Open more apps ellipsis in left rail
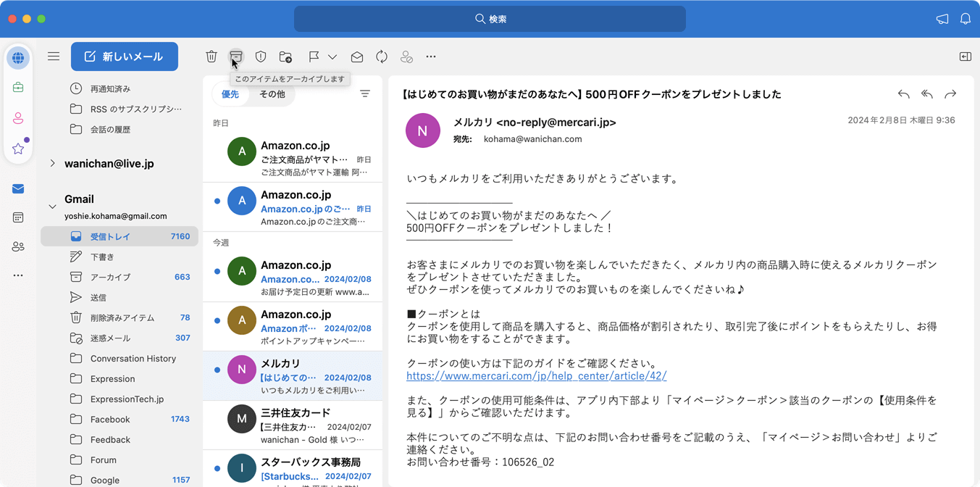Image resolution: width=980 pixels, height=487 pixels. click(x=18, y=275)
